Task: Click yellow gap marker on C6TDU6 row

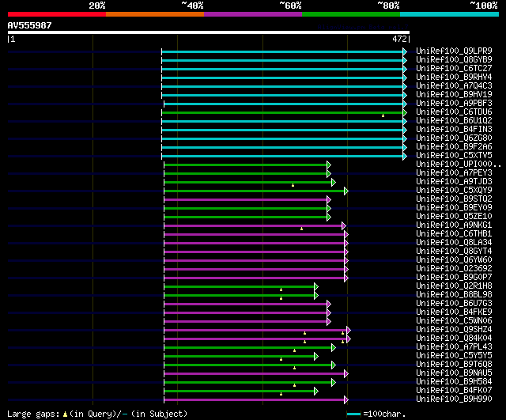Action: 383,115
